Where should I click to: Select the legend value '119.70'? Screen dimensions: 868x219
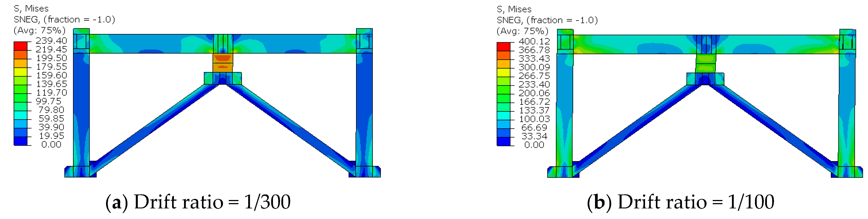pyautogui.click(x=52, y=93)
